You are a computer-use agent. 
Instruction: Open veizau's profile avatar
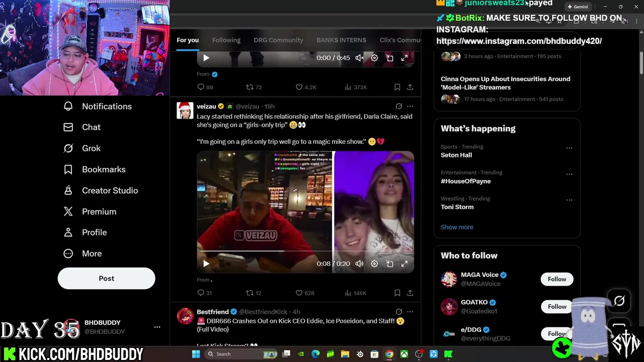pyautogui.click(x=185, y=110)
